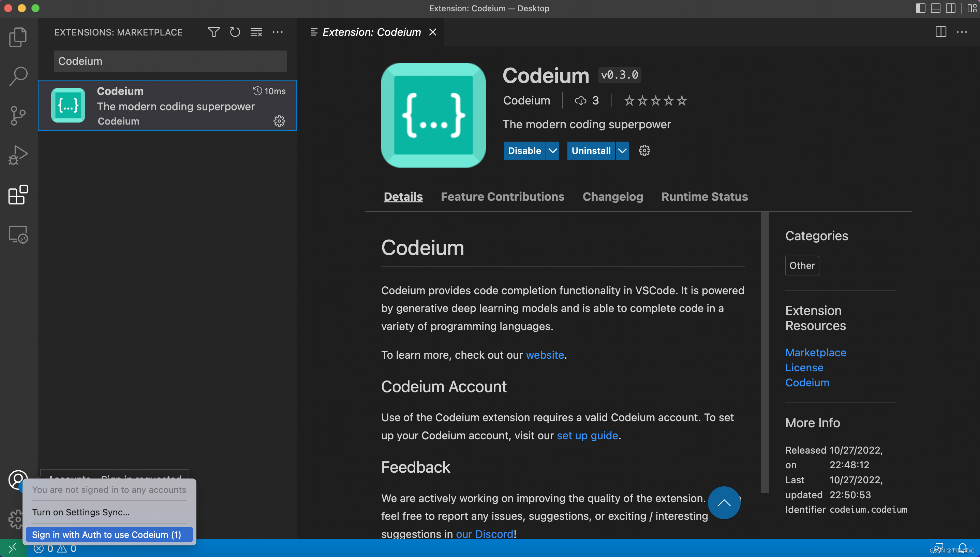
Task: Click the set up guide hyperlink
Action: tap(587, 435)
